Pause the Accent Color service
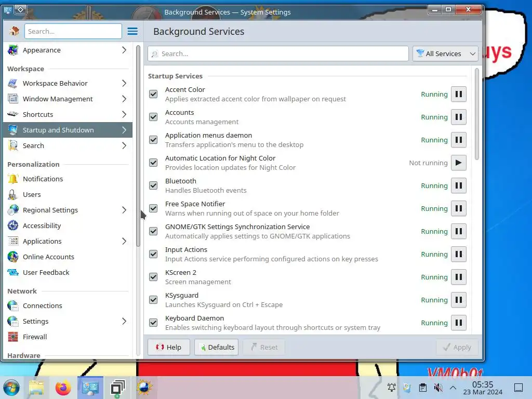The image size is (532, 399). pyautogui.click(x=458, y=95)
